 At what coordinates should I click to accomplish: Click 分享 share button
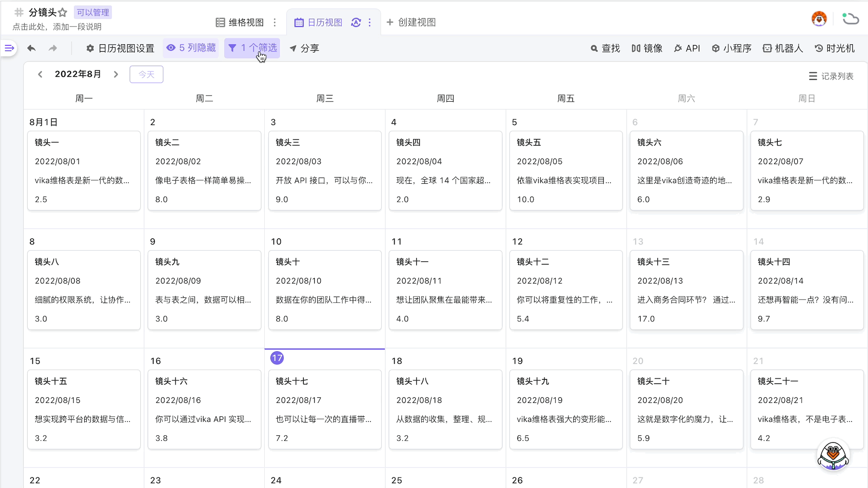[304, 48]
